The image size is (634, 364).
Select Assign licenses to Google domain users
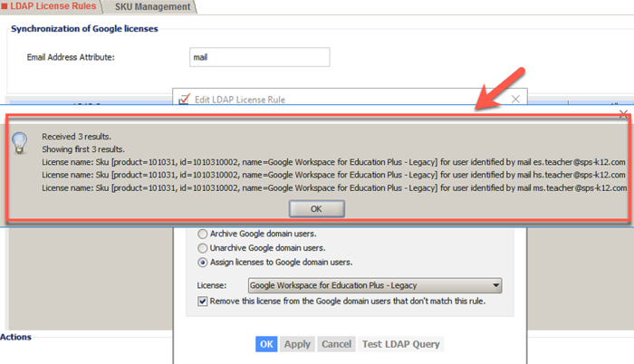click(x=203, y=263)
